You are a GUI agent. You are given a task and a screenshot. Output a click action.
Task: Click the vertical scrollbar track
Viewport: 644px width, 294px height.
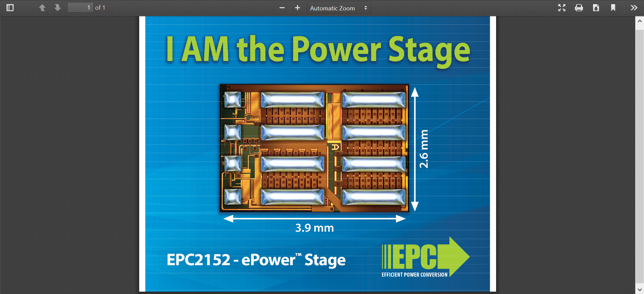pyautogui.click(x=640, y=151)
